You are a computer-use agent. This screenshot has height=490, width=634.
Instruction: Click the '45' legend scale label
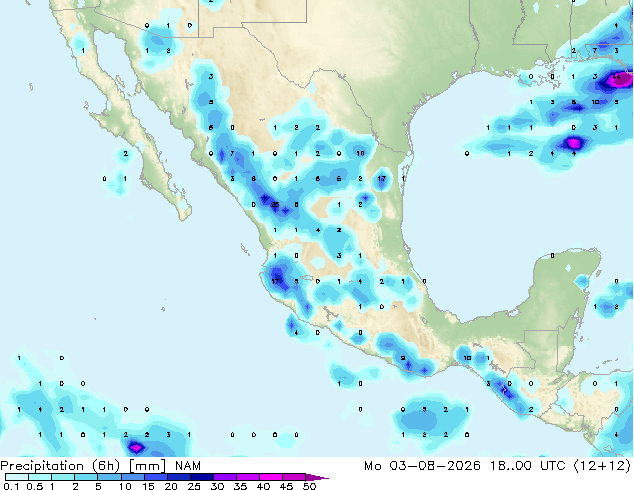pyautogui.click(x=286, y=486)
